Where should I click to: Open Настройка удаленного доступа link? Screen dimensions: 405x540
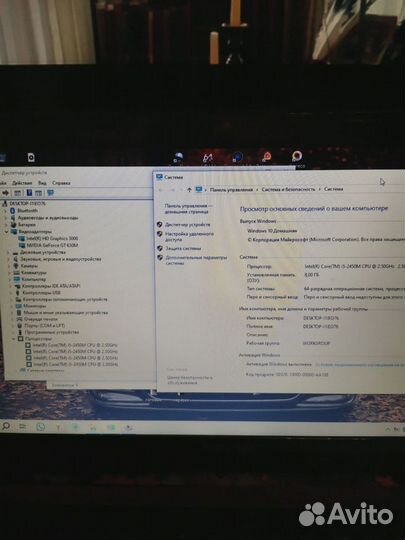point(189,237)
